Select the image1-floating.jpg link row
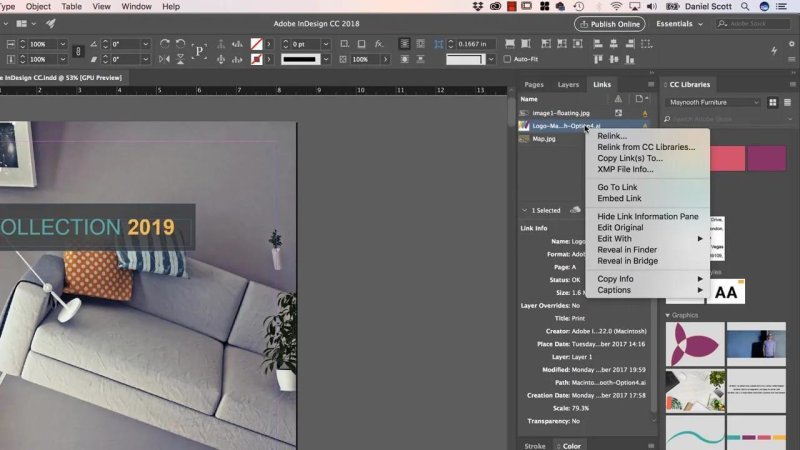Screen dimensions: 800x450 (584, 113)
